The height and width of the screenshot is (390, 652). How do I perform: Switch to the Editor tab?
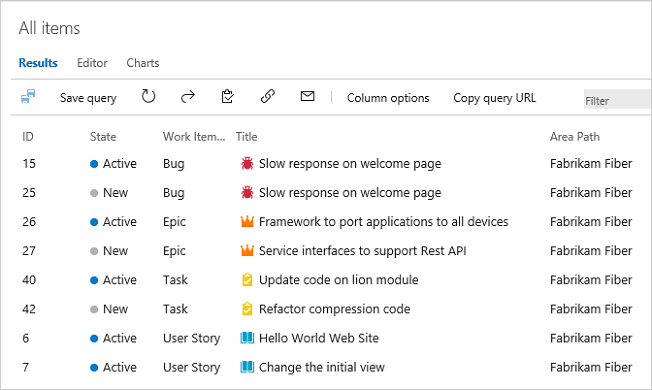pos(92,63)
